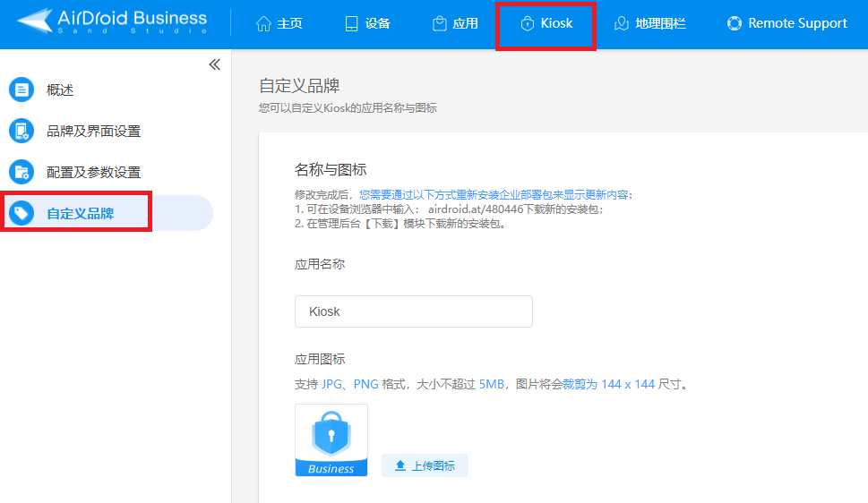Click the upload arrow icon in 上传图标
868x503 pixels.
pyautogui.click(x=400, y=466)
